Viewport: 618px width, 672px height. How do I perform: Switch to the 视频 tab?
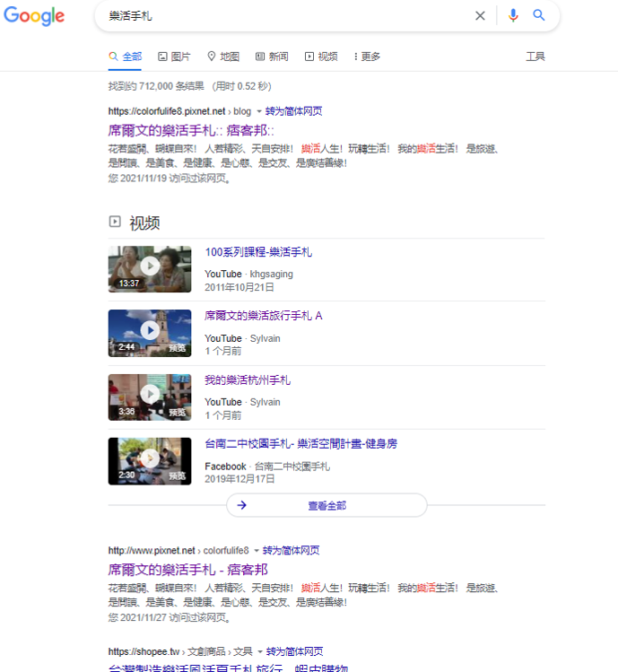coord(321,57)
